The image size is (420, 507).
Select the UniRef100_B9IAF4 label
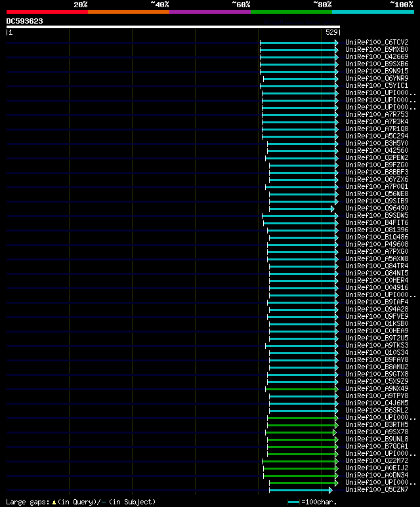(x=377, y=302)
